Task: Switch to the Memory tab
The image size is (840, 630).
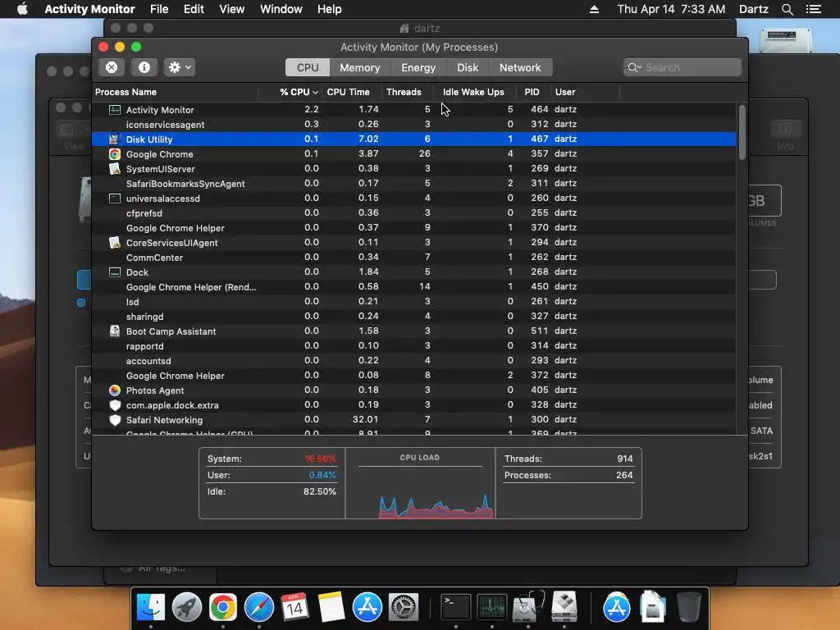Action: (x=359, y=67)
